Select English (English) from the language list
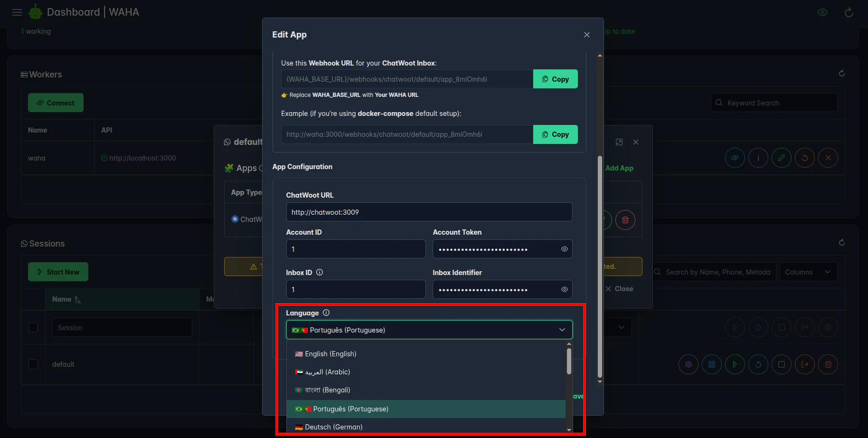 pyautogui.click(x=426, y=354)
